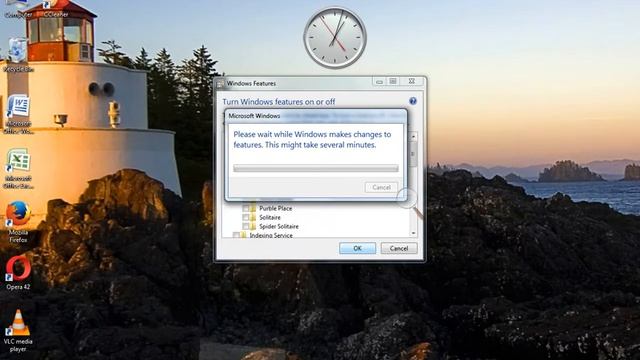
Task: Click OK in Windows Features dialog
Action: point(358,248)
